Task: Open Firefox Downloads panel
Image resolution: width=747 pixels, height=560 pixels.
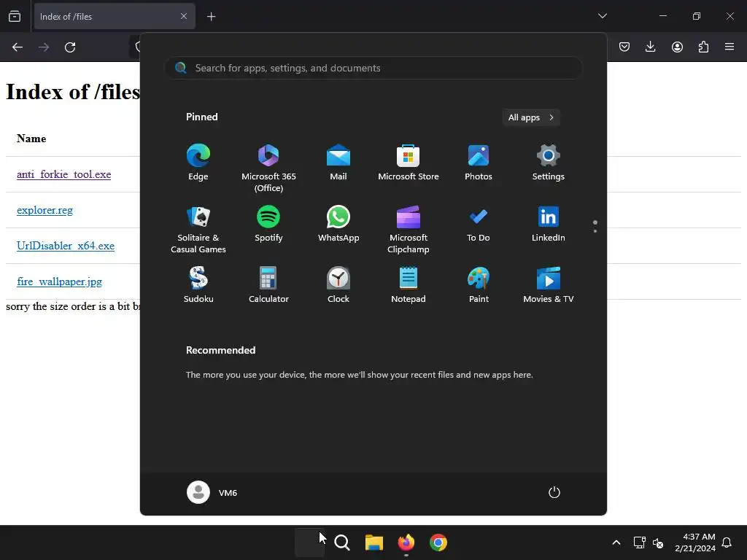Action: tap(650, 47)
